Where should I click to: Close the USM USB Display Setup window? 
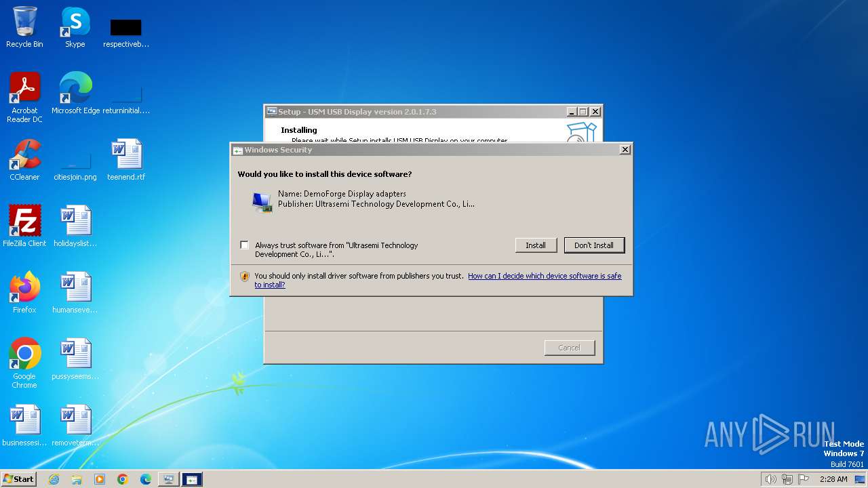(595, 112)
